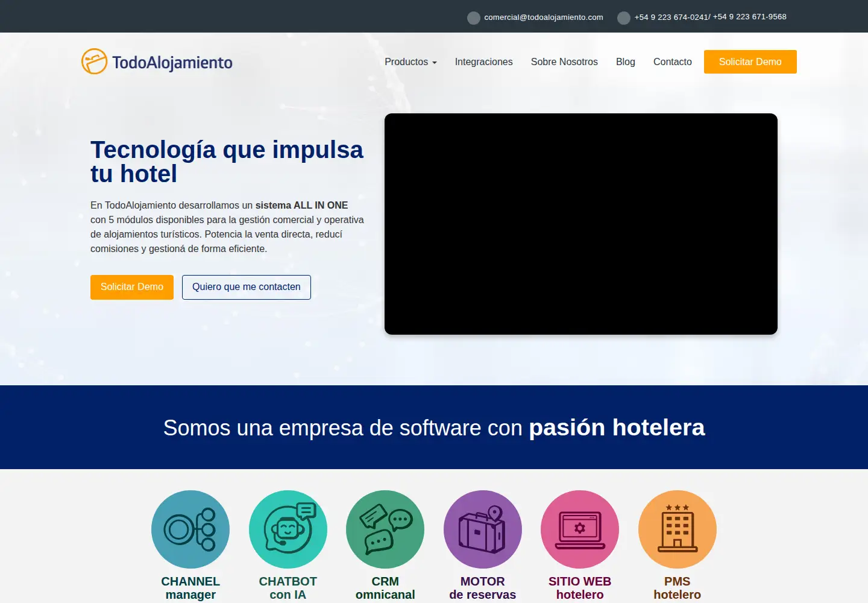Open the Chatbot con IA icon
Screen dimensions: 868x603
pos(288,529)
